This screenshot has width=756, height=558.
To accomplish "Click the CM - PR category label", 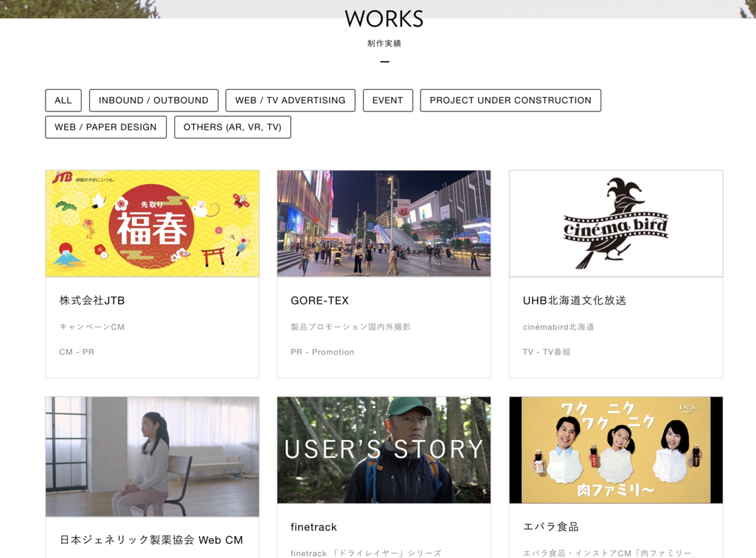I will (77, 352).
